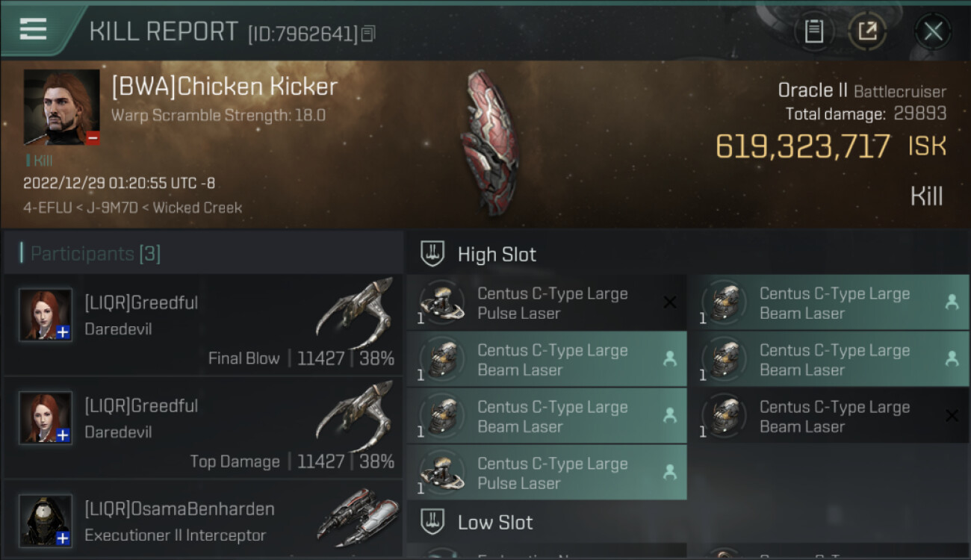Copy kill report ID icon

[x=367, y=34]
